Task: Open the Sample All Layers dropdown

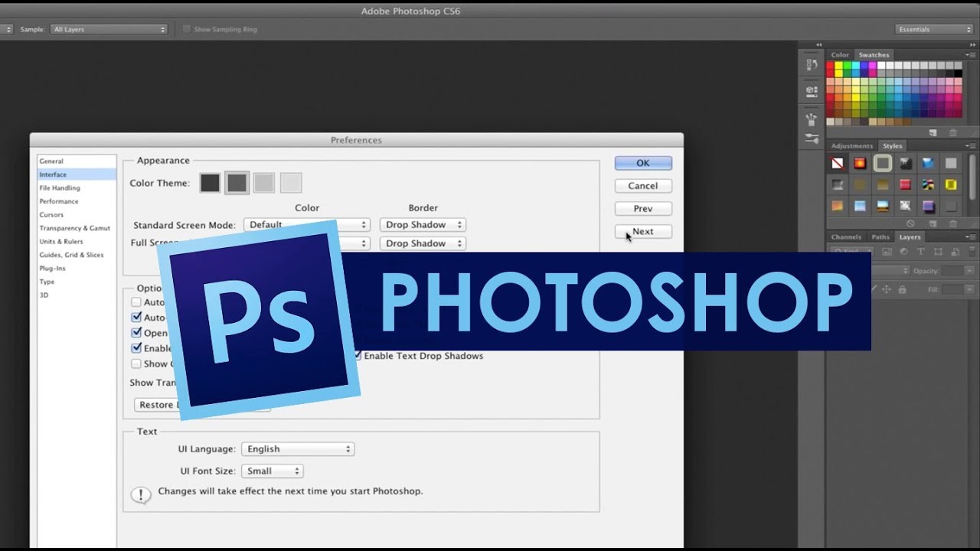Action: pos(109,29)
